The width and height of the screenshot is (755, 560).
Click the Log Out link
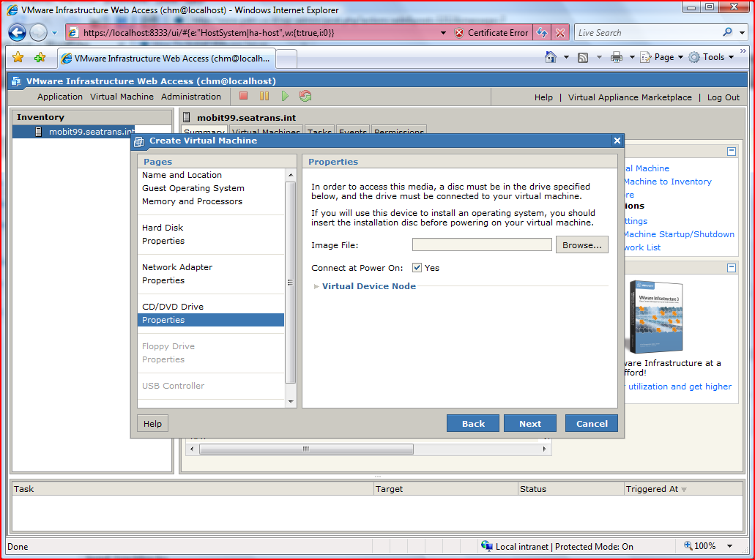point(724,97)
